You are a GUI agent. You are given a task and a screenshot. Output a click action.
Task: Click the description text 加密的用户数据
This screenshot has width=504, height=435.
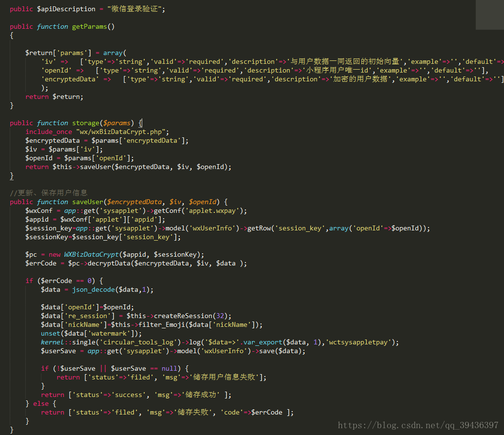(360, 79)
